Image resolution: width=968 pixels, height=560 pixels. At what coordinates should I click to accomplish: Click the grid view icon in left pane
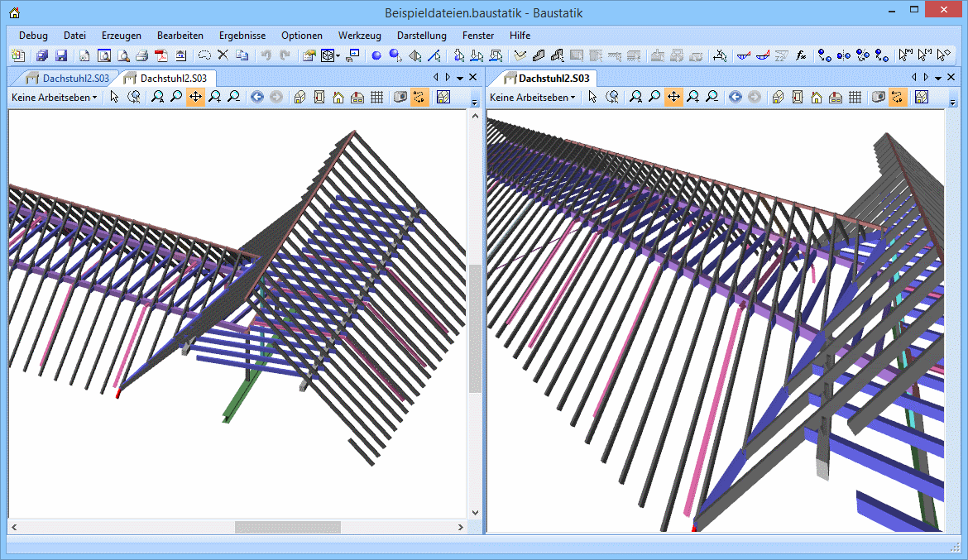[x=376, y=98]
